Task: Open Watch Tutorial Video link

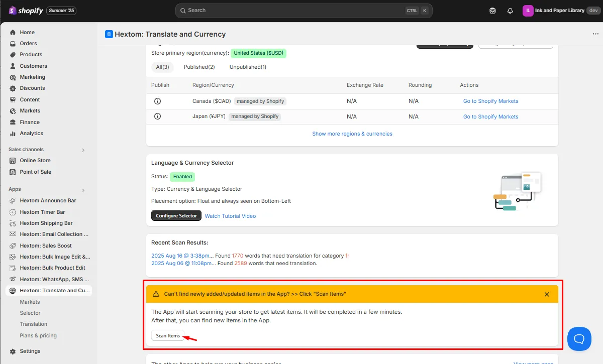Action: pyautogui.click(x=230, y=216)
